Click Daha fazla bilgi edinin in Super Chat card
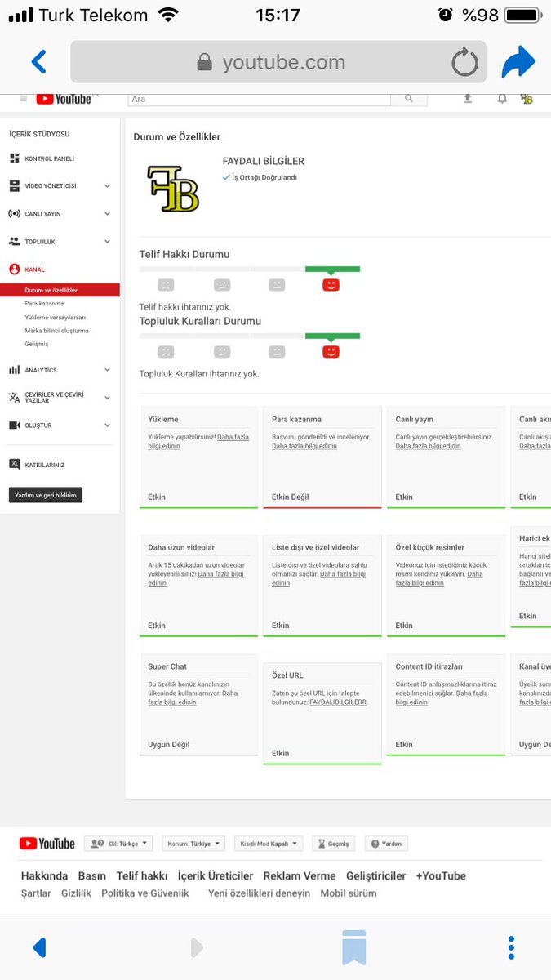The image size is (551, 980). pos(193,697)
